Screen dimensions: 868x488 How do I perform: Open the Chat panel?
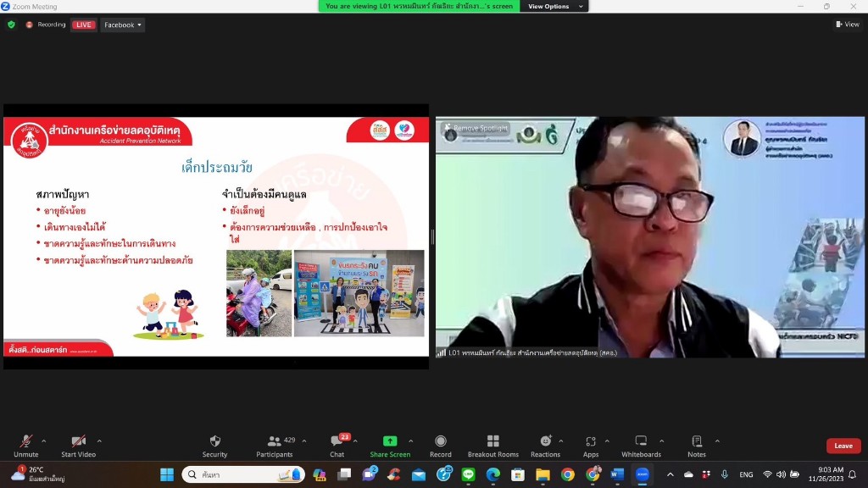click(x=337, y=446)
